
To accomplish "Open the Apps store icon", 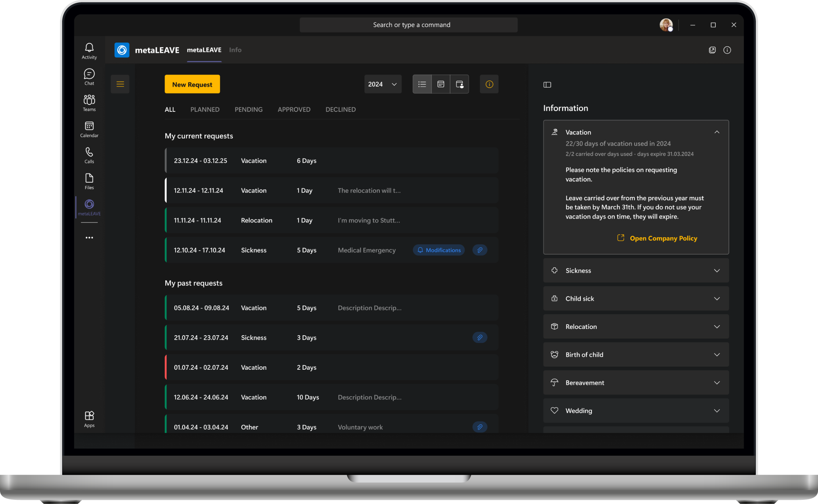I will (89, 419).
